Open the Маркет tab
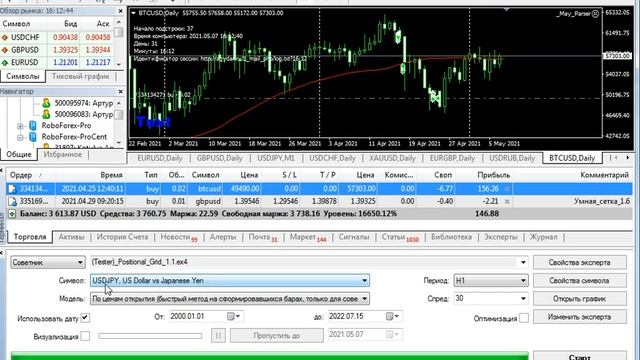640x360 pixels. click(x=308, y=237)
